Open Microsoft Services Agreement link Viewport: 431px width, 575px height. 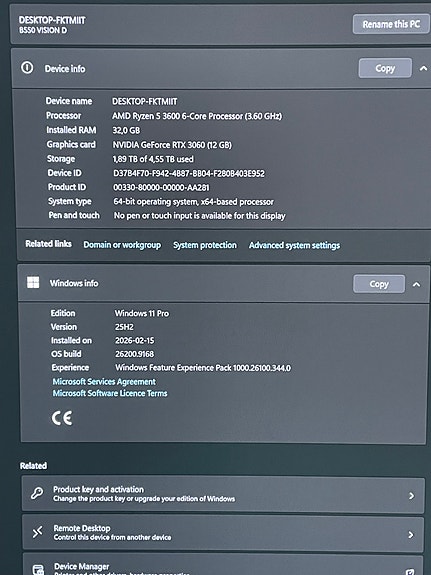104,381
